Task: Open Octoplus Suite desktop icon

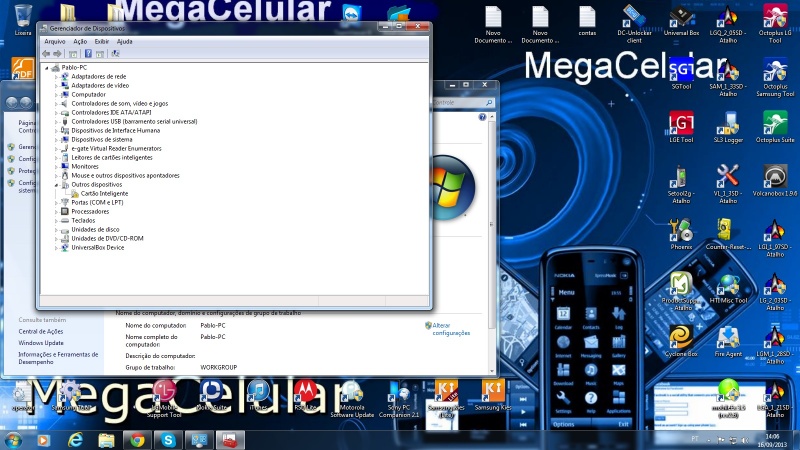Action: pyautogui.click(x=775, y=128)
